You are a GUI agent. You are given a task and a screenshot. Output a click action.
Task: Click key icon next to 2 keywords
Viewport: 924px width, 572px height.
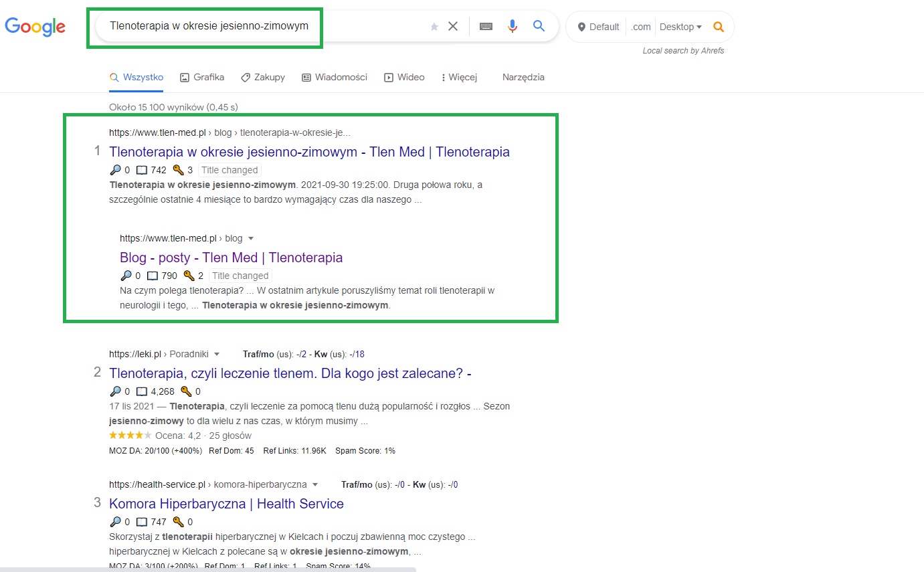coord(189,276)
